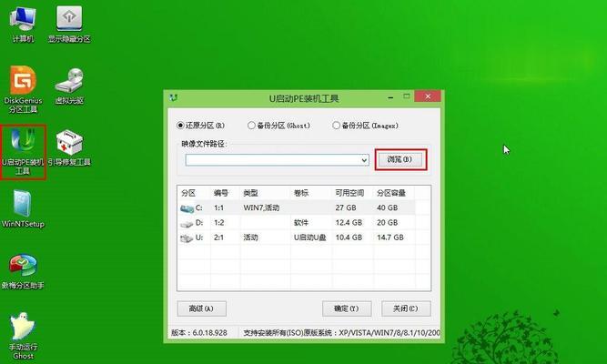
Task: Click the 版本：6.0.18.928 status text
Action: point(199,333)
